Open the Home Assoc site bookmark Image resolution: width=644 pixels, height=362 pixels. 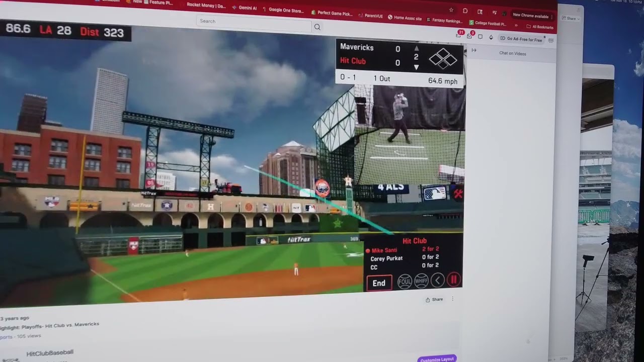click(405, 18)
